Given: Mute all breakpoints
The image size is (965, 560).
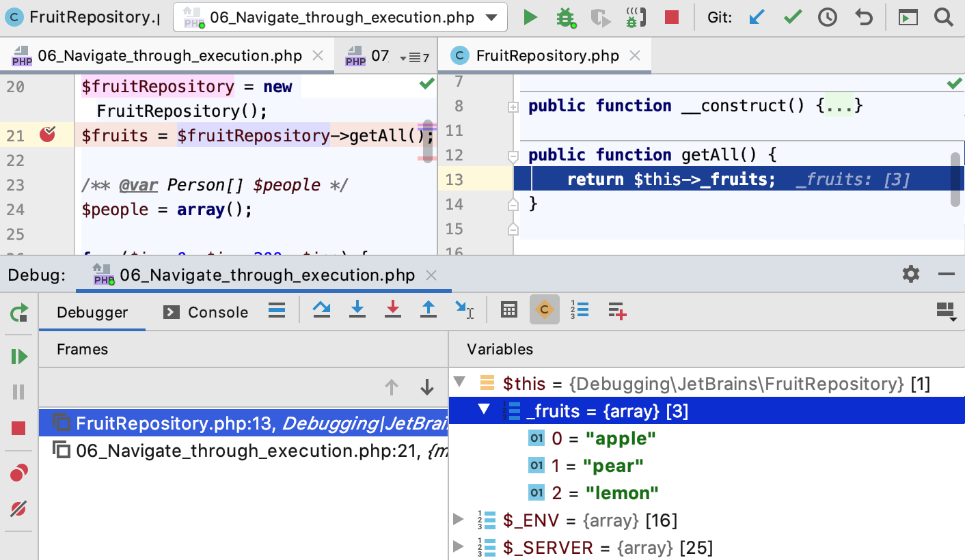Looking at the screenshot, I should click(19, 509).
